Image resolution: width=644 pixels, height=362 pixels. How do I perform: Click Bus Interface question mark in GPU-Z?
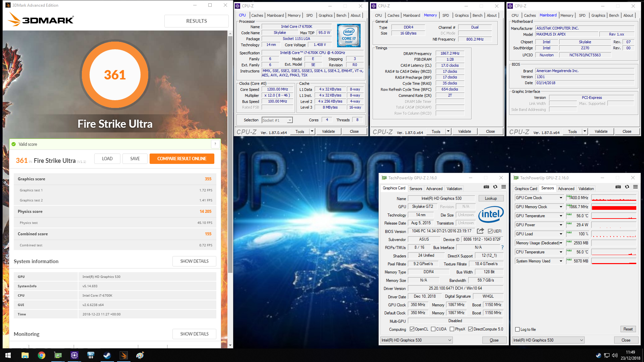502,247
